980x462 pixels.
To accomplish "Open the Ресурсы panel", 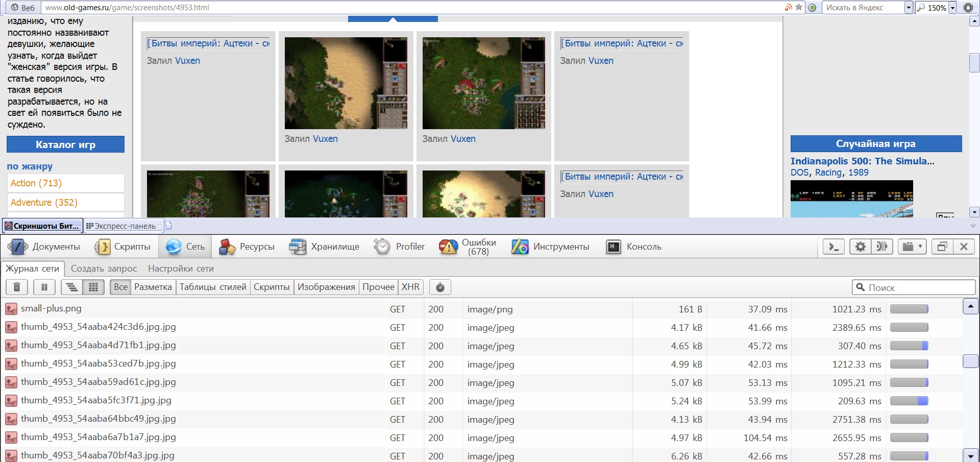I will pyautogui.click(x=247, y=247).
